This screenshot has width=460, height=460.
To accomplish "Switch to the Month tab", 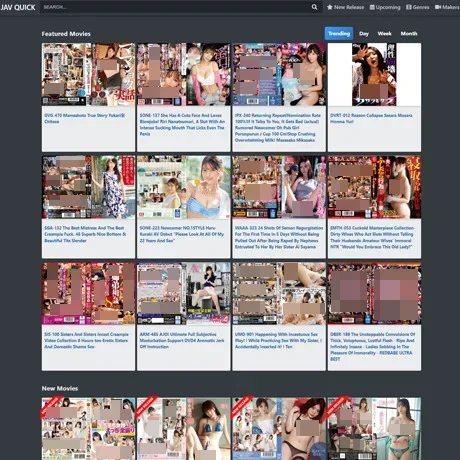I will (409, 33).
